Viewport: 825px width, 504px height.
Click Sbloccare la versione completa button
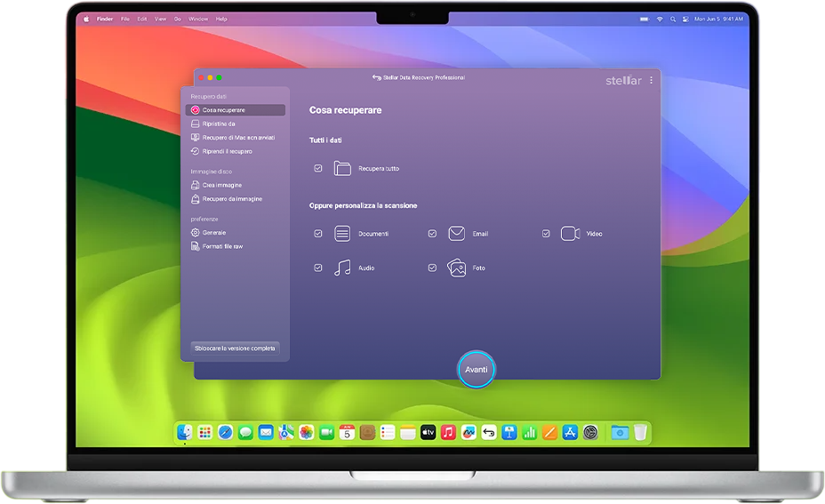coord(235,348)
